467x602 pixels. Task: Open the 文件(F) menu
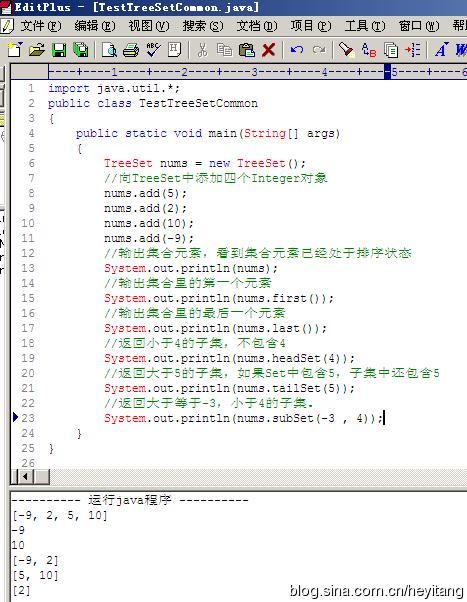pos(41,26)
